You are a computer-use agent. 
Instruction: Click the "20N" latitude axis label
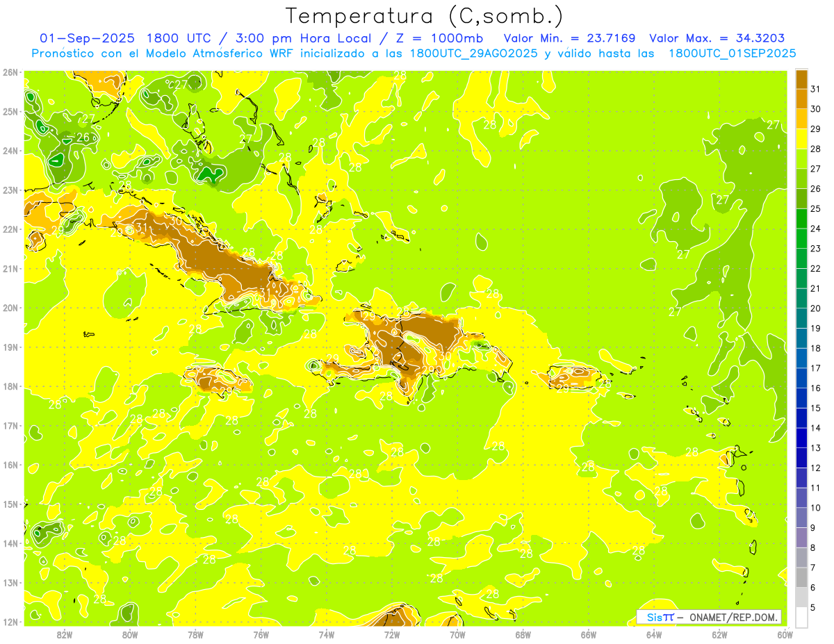coord(10,308)
